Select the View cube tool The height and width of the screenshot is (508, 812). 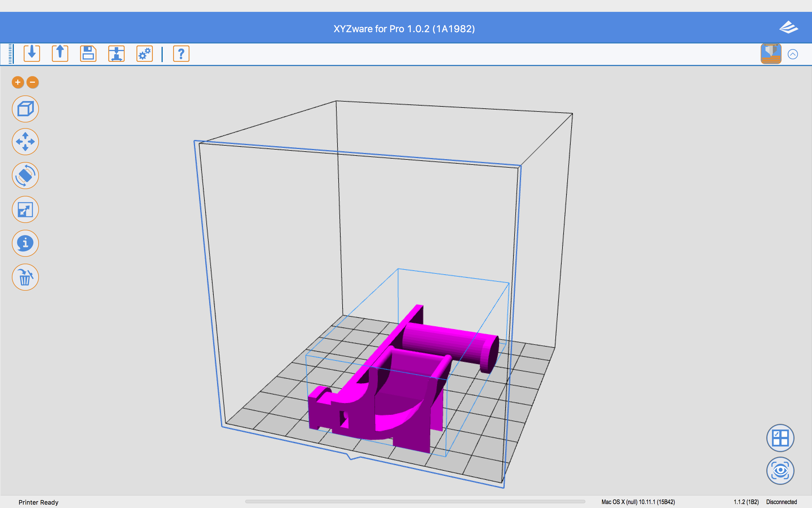pos(25,109)
